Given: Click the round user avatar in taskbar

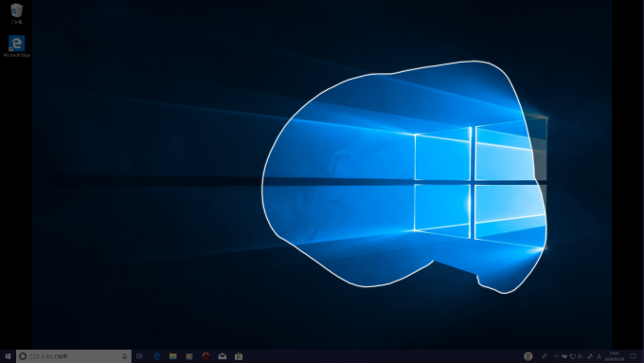Looking at the screenshot, I should pos(528,356).
